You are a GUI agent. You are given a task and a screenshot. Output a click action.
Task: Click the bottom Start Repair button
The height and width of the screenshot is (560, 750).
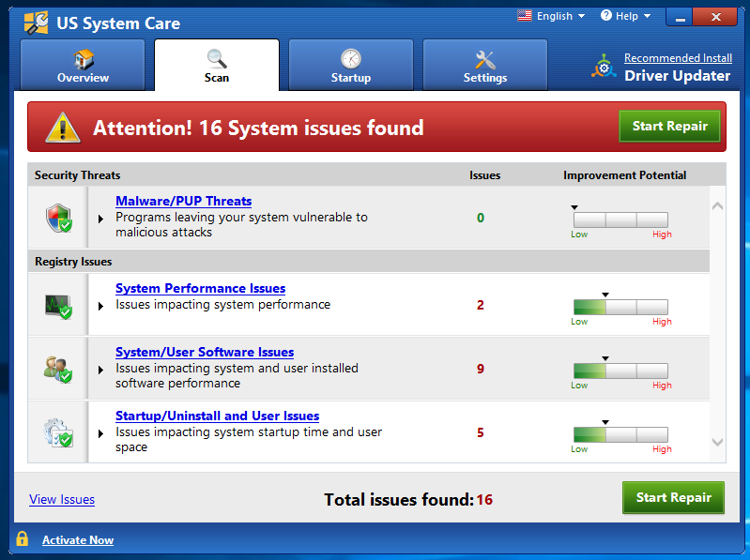pyautogui.click(x=673, y=497)
